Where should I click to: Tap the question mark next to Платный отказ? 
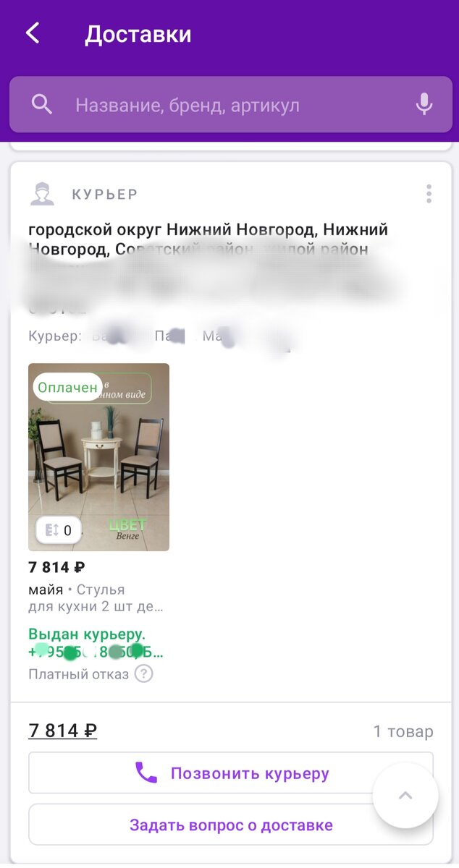click(145, 674)
